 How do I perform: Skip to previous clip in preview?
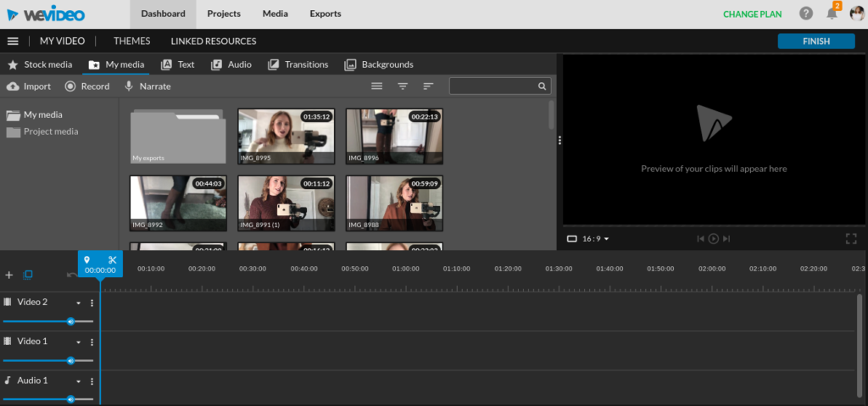[700, 239]
